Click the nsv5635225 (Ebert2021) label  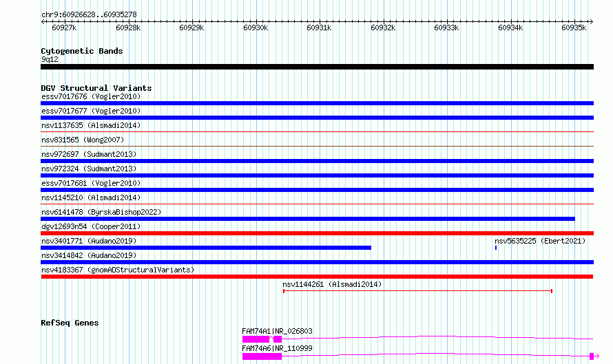540,241
